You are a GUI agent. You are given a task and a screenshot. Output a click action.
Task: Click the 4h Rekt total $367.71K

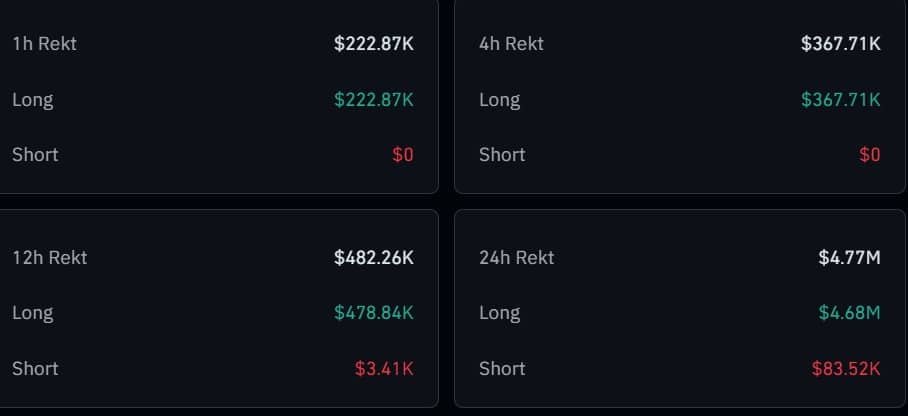[841, 43]
